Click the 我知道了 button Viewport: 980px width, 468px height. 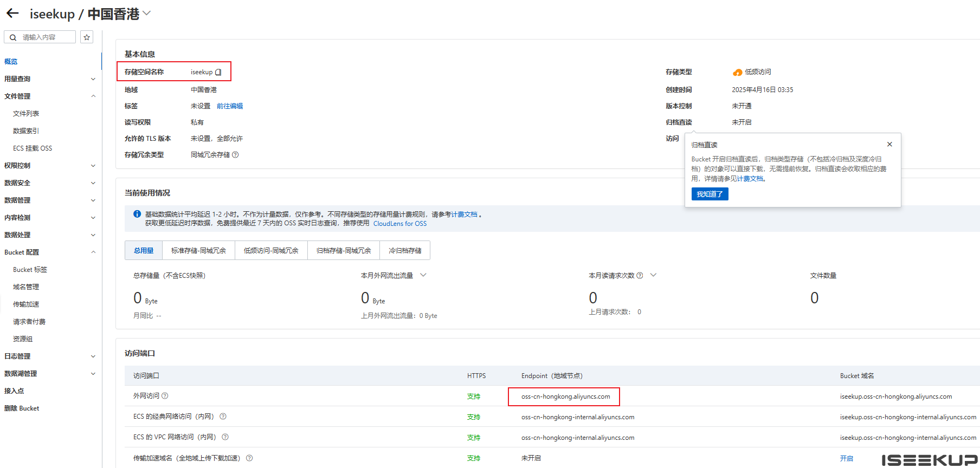point(710,194)
